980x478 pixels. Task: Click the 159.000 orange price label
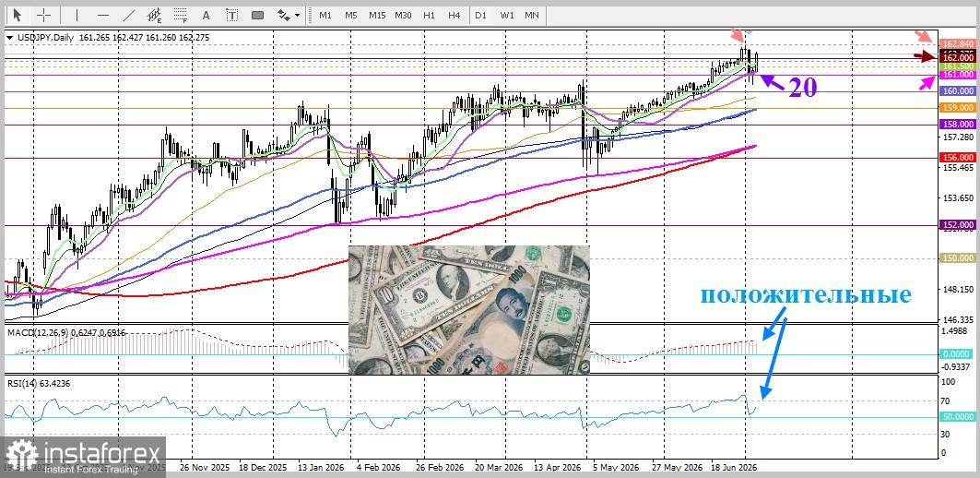957,108
